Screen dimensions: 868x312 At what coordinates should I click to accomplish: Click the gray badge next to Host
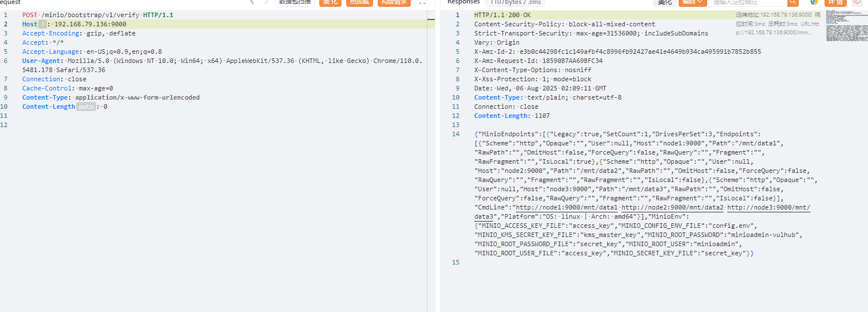(x=42, y=24)
